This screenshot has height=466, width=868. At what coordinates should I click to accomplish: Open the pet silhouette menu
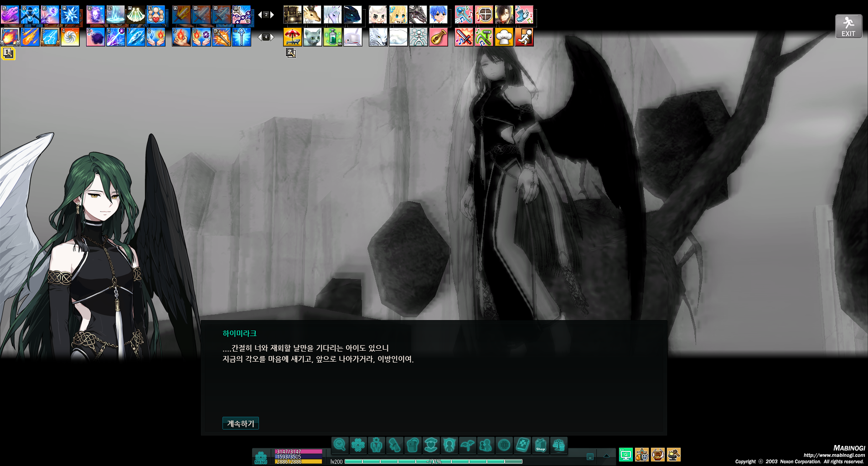tap(449, 445)
